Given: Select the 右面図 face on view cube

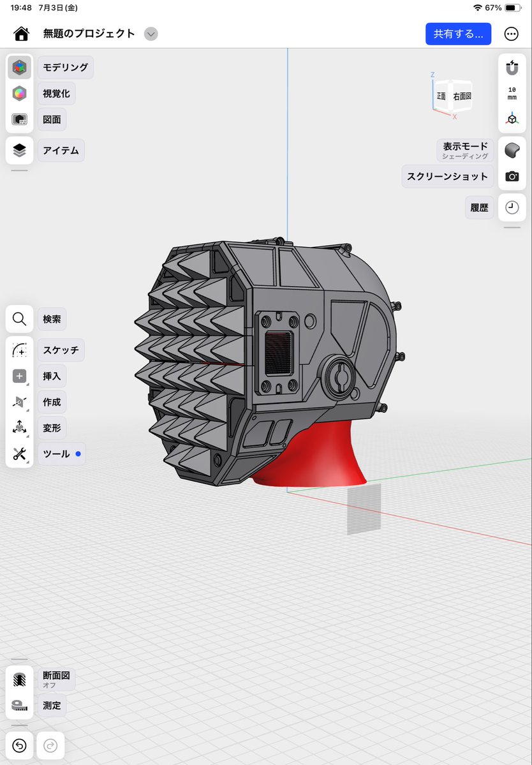Looking at the screenshot, I should point(462,96).
